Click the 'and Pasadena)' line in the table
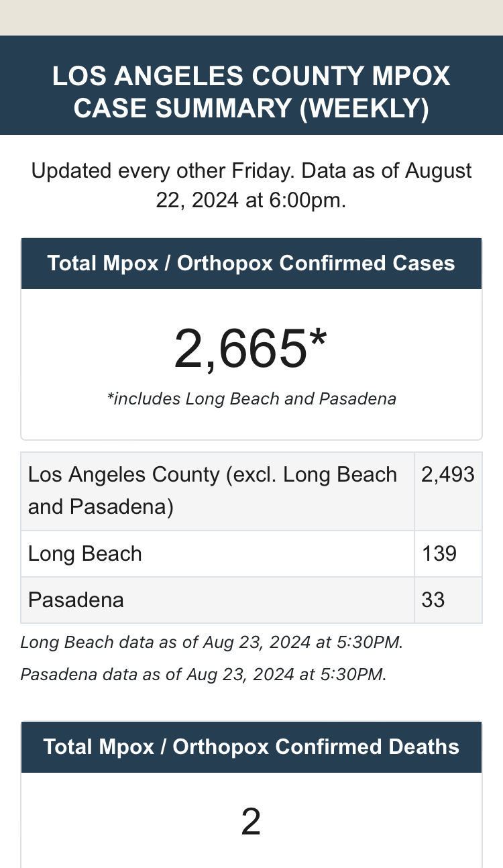The width and height of the screenshot is (503, 868). (101, 506)
